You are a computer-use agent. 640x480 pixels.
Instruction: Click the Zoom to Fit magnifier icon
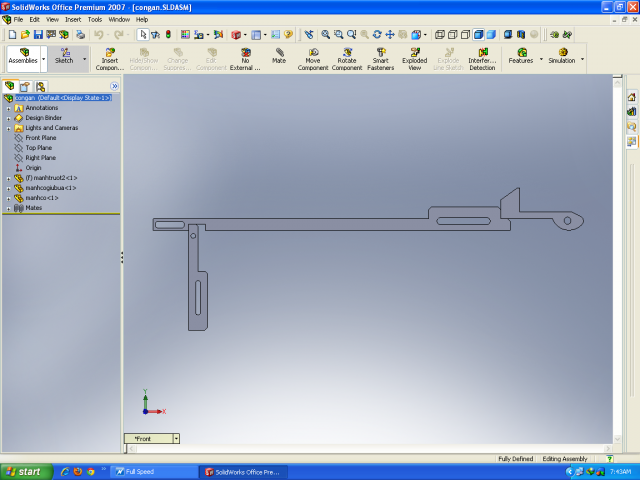point(325,35)
